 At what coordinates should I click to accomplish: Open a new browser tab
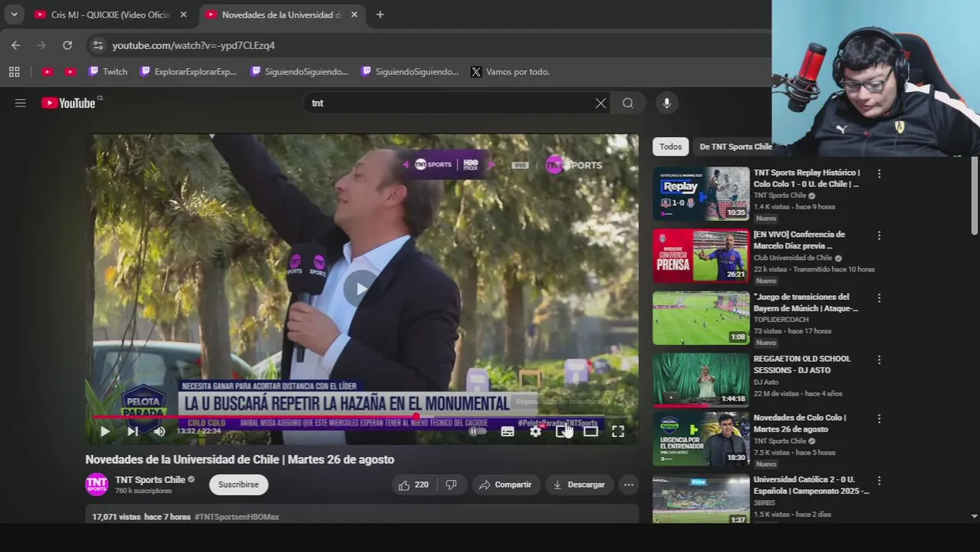coord(380,15)
